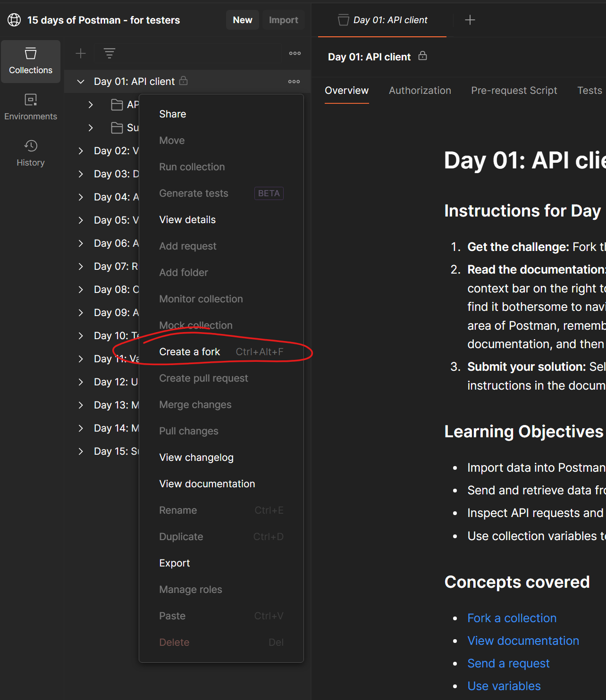Click the New button
Viewport: 606px width, 700px height.
[243, 20]
